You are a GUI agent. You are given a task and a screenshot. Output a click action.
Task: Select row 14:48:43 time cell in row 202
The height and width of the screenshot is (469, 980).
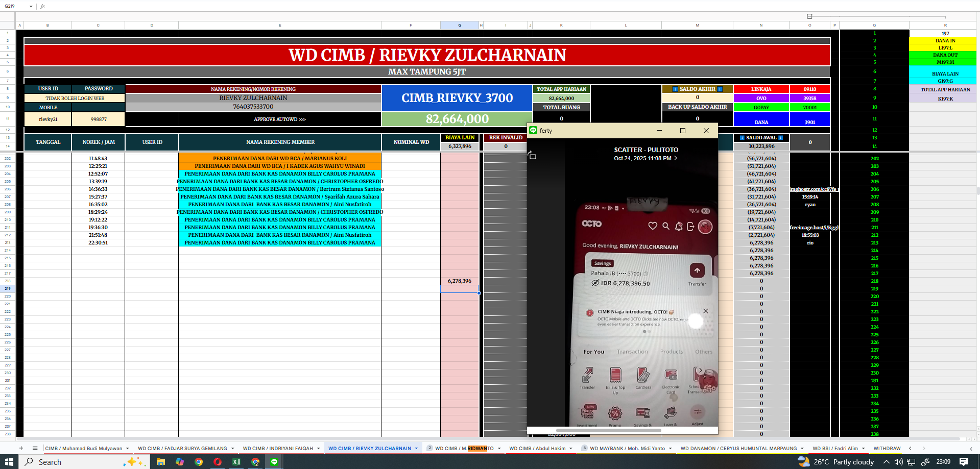98,159
